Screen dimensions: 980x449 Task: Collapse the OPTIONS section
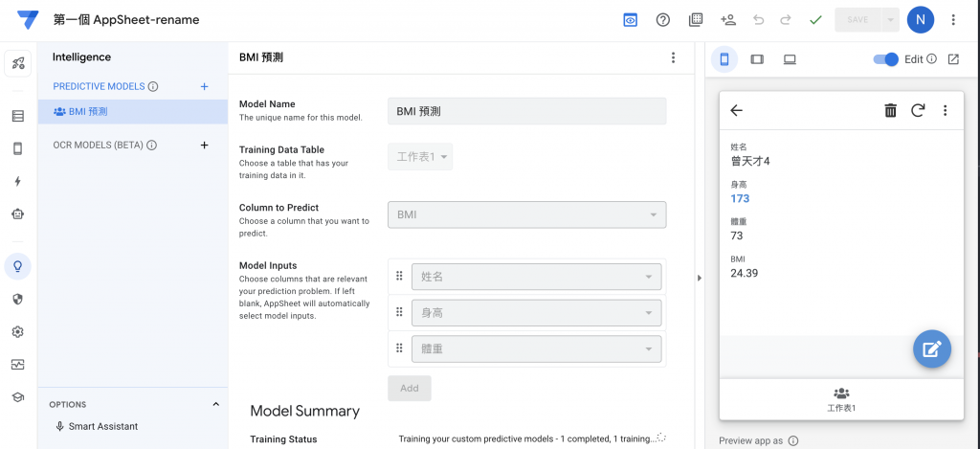click(x=215, y=404)
